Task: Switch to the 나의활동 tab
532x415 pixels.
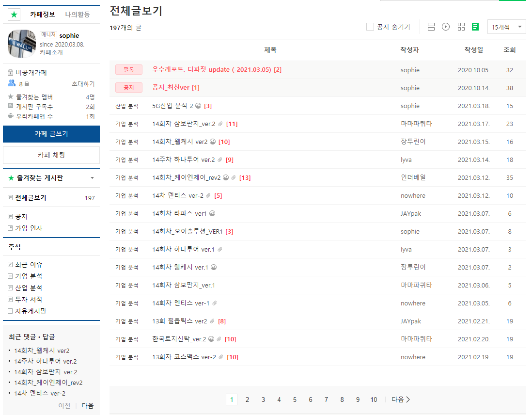Action: coord(78,14)
